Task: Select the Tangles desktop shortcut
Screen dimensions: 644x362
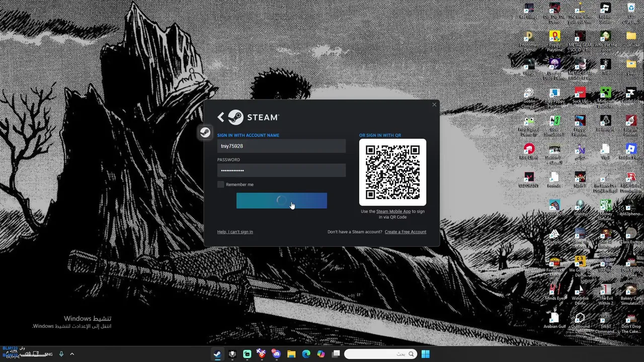Action: [x=554, y=236]
